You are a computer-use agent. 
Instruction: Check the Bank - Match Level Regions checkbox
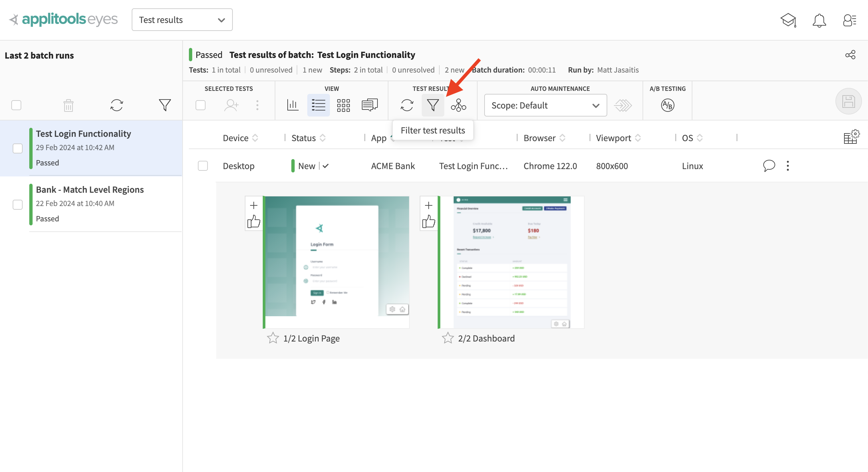pyautogui.click(x=18, y=205)
